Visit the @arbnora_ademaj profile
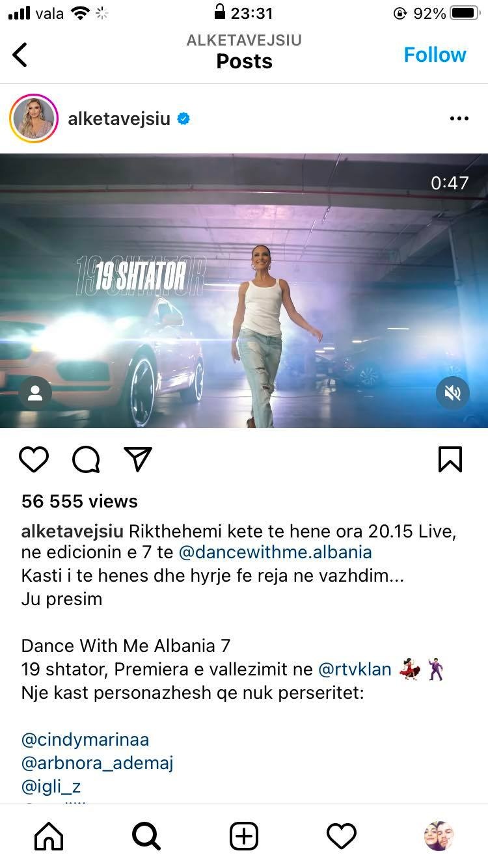The height and width of the screenshot is (868, 488). click(98, 763)
